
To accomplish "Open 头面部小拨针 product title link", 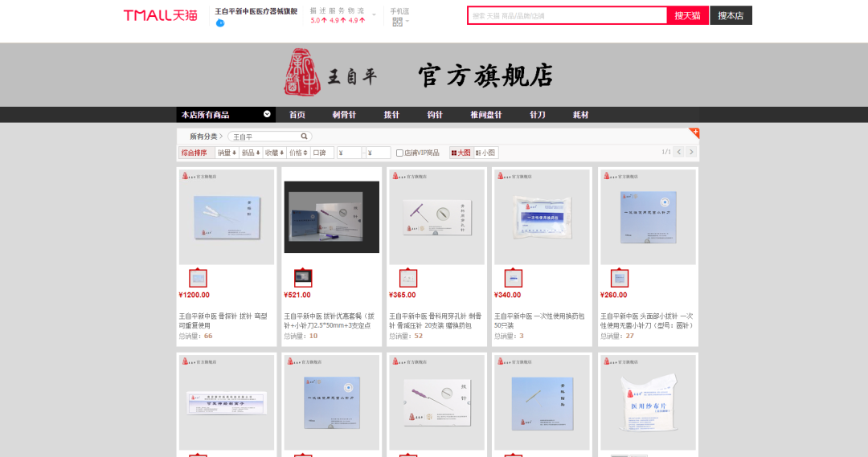I will click(646, 321).
